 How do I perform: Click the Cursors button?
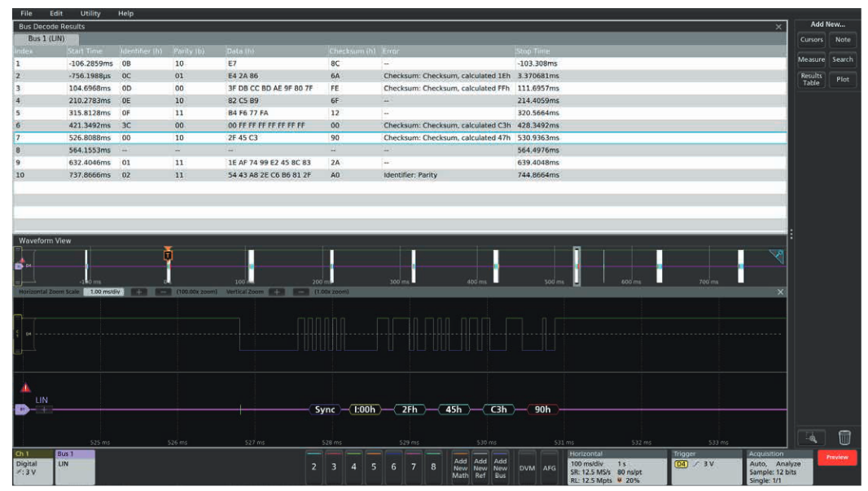(811, 39)
